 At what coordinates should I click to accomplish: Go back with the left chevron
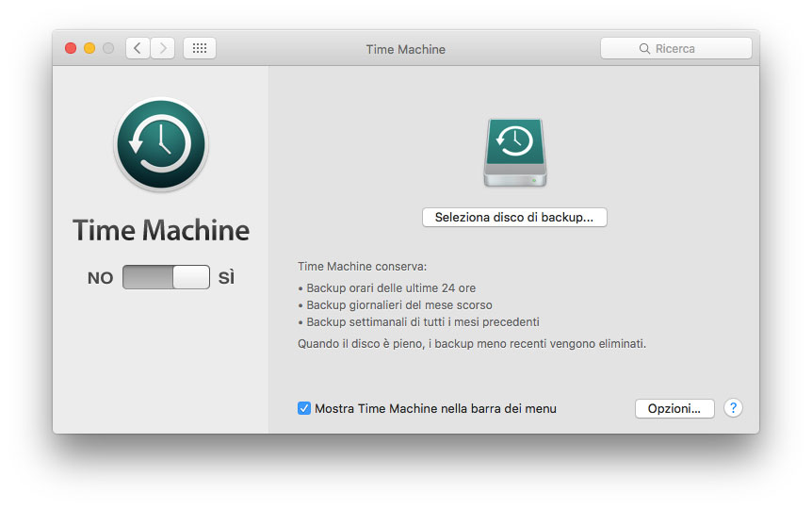click(x=138, y=48)
